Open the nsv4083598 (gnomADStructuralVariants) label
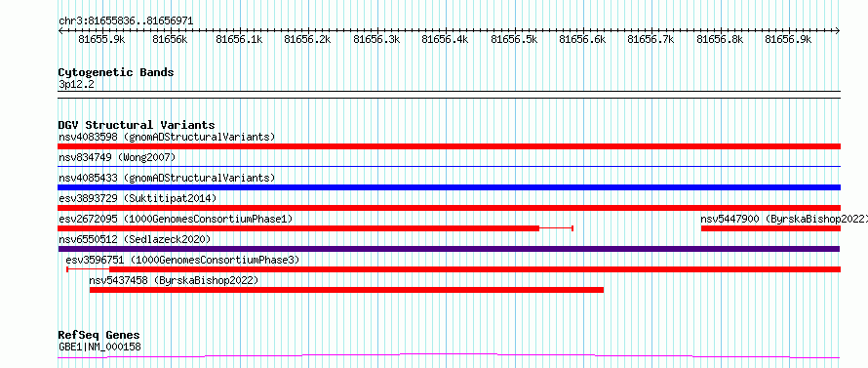Image resolution: width=868 pixels, height=368 pixels. pyautogui.click(x=167, y=137)
